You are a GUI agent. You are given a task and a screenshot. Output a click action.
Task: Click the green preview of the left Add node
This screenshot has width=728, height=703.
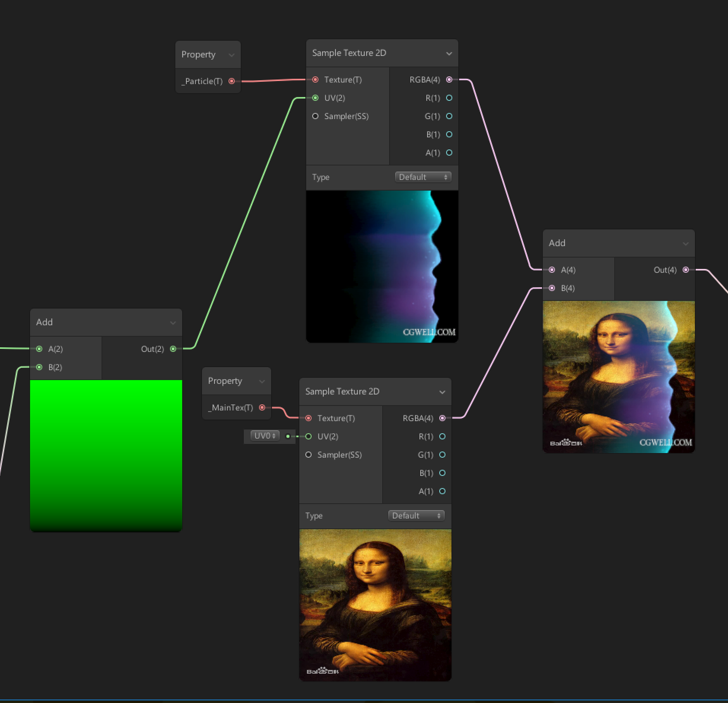(x=106, y=455)
